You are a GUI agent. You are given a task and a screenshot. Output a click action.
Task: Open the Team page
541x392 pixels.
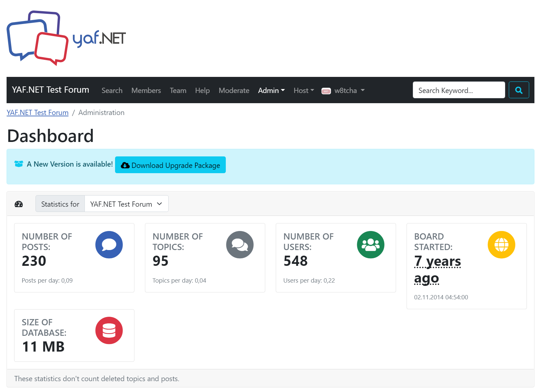(x=178, y=90)
